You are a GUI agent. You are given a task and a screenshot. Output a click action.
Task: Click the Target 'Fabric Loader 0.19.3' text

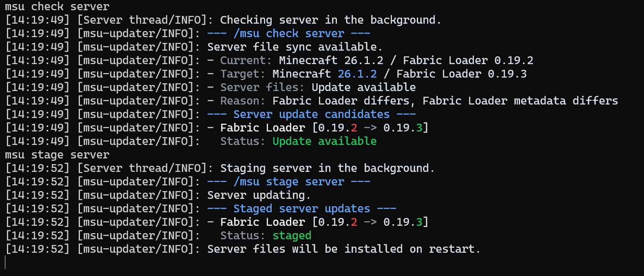(x=462, y=74)
